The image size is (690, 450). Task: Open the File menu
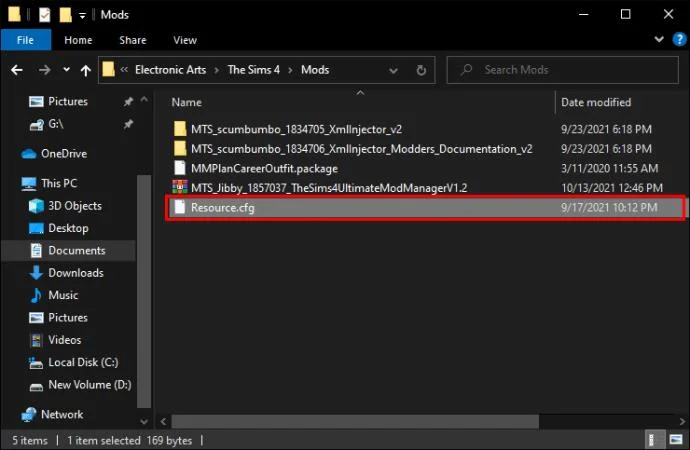click(x=26, y=40)
